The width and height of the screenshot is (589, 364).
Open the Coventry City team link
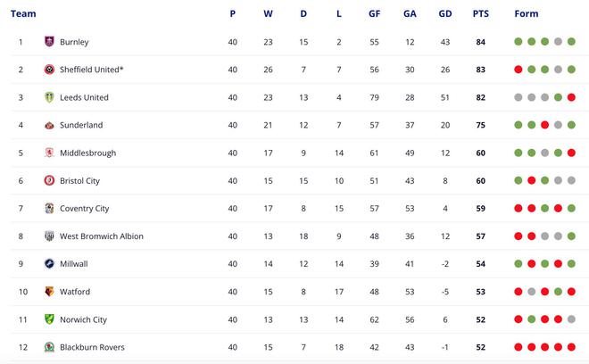coord(84,209)
